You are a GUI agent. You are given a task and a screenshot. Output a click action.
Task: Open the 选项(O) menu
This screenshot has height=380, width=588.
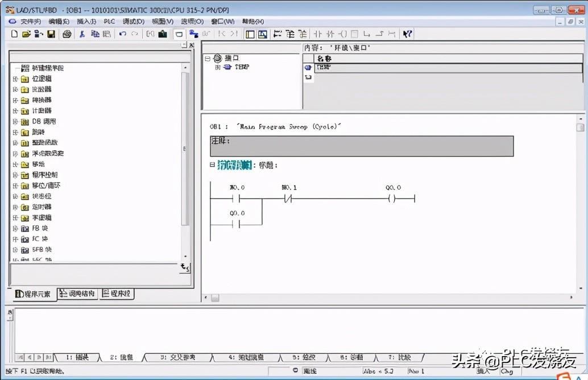click(x=192, y=22)
